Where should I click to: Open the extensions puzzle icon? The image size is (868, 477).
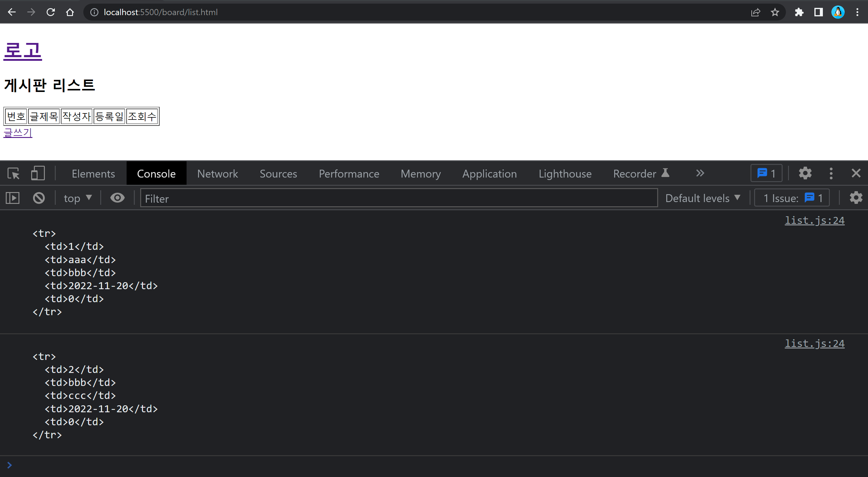[799, 12]
